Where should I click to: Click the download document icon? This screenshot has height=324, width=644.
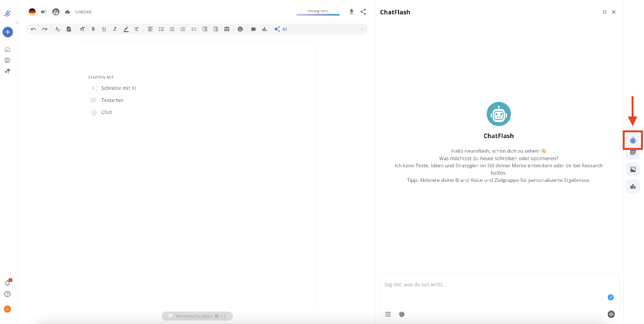coord(351,12)
